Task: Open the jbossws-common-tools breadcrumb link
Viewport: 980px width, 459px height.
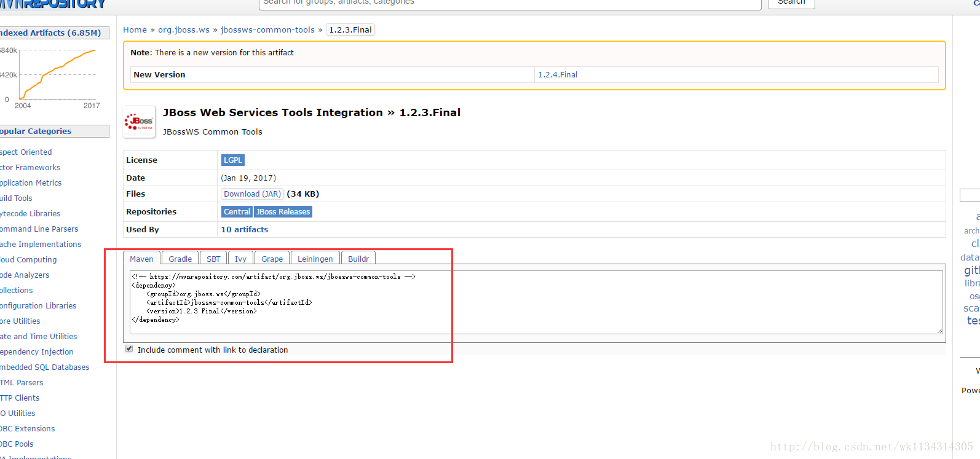Action: [267, 29]
